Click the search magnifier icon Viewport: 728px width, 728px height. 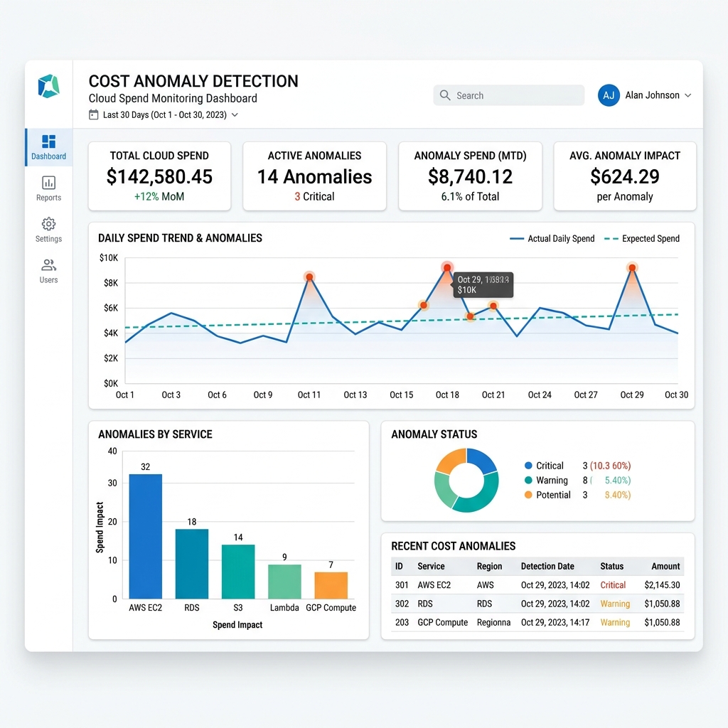pos(445,95)
